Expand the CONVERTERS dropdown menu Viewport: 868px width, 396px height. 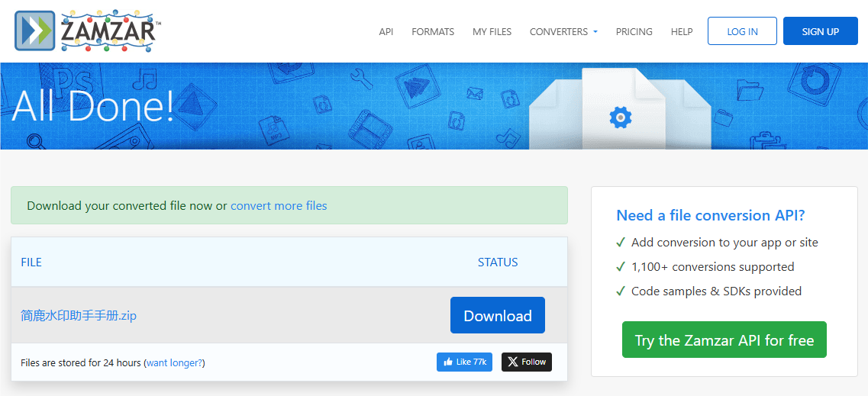point(563,31)
